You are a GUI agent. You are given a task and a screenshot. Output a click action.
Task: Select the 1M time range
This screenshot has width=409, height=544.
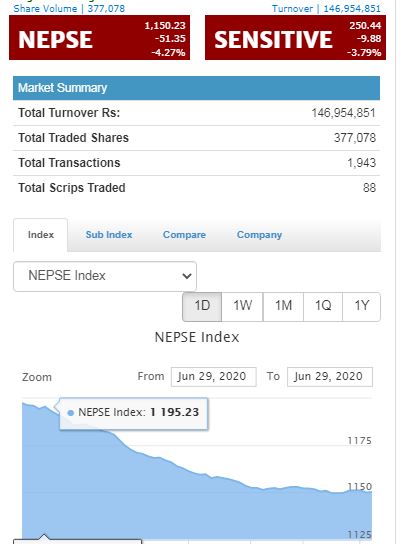(283, 306)
